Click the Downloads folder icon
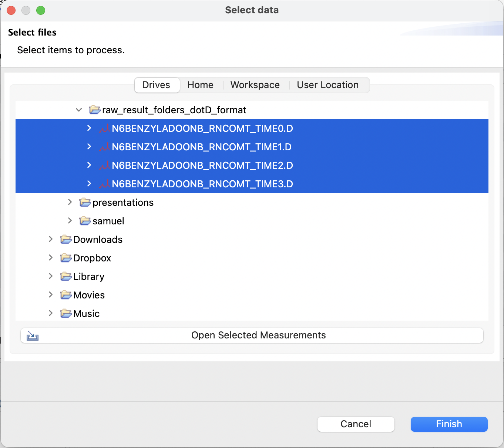The height and width of the screenshot is (448, 504). (x=66, y=240)
